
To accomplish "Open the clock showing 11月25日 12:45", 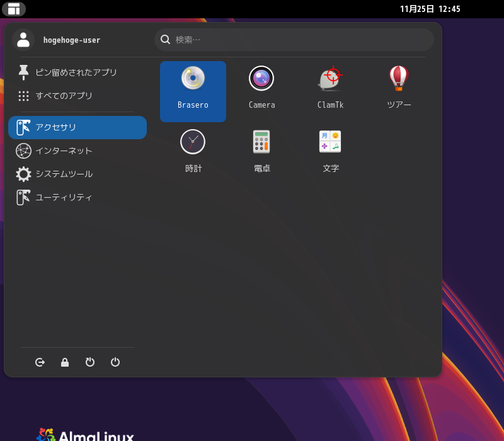I will point(430,9).
